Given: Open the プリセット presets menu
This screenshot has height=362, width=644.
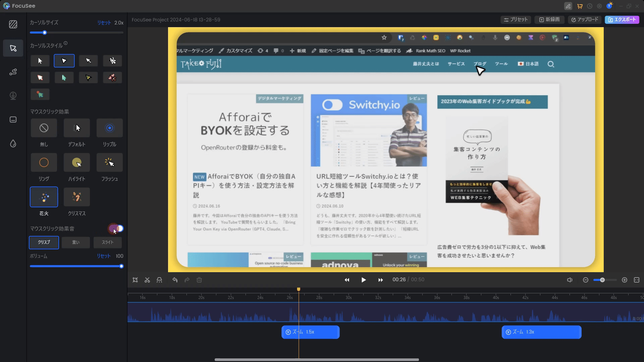Looking at the screenshot, I should (516, 20).
